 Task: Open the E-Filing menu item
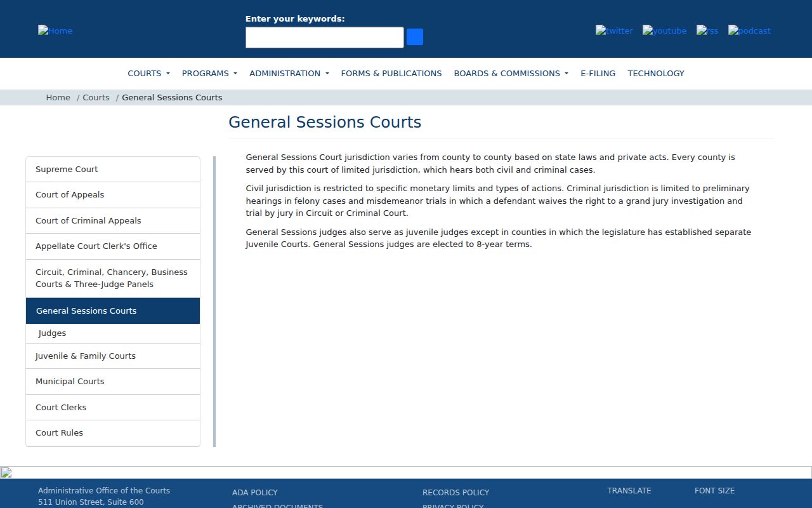(598, 73)
